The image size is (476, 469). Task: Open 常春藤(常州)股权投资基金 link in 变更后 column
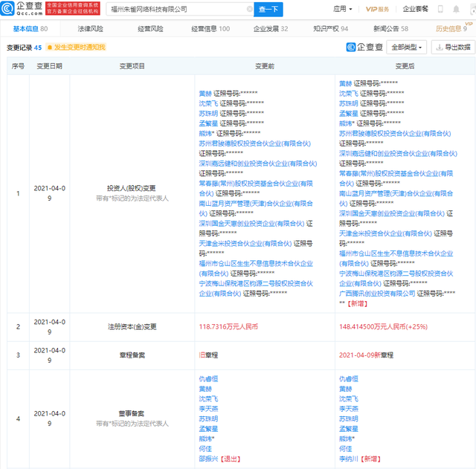[x=396, y=178]
